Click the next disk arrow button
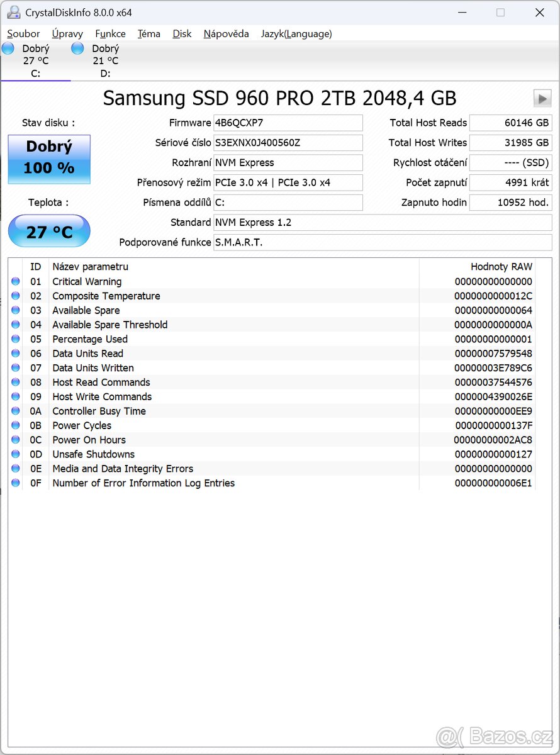 pyautogui.click(x=542, y=98)
